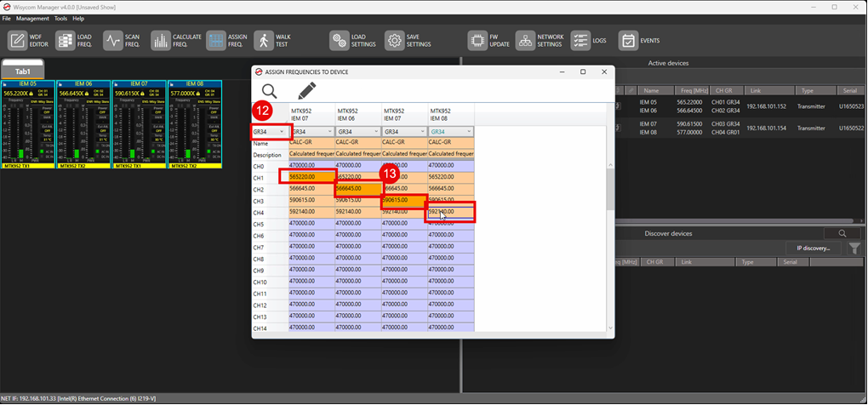Click the vertical scrollbar in Assign Frequencies dialog
Viewport: 868px width, 405px height.
610,189
